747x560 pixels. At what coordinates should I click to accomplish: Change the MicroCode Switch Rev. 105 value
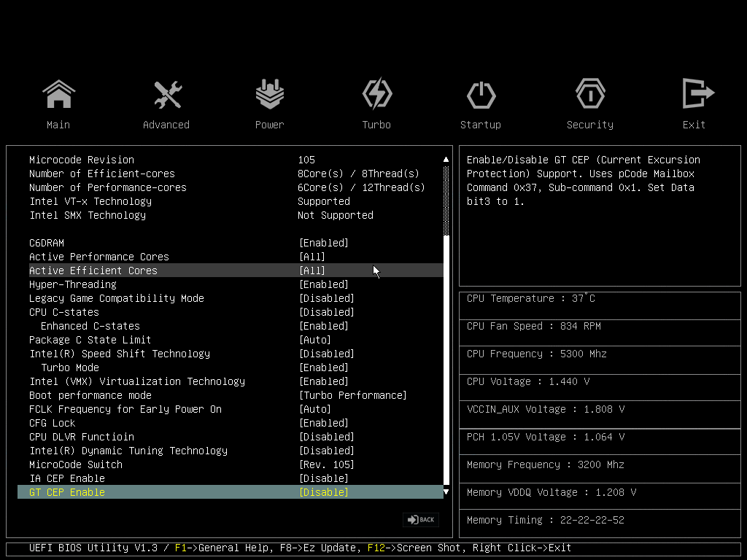click(x=327, y=464)
